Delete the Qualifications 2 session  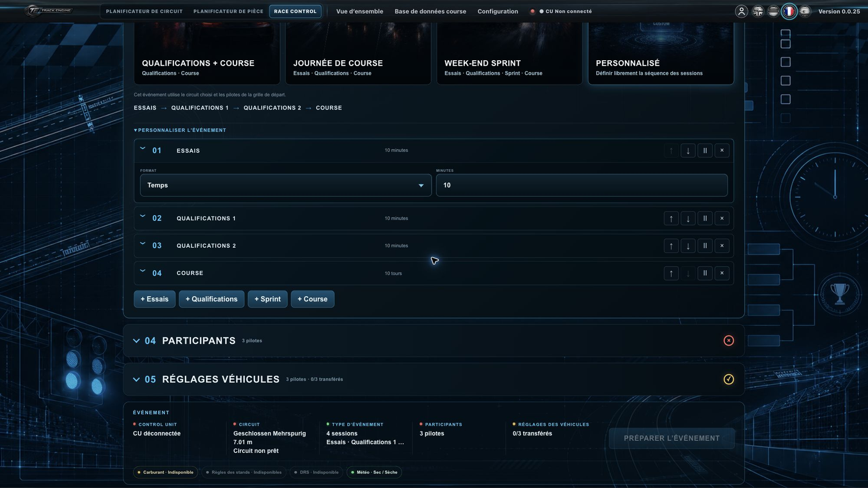tap(722, 246)
